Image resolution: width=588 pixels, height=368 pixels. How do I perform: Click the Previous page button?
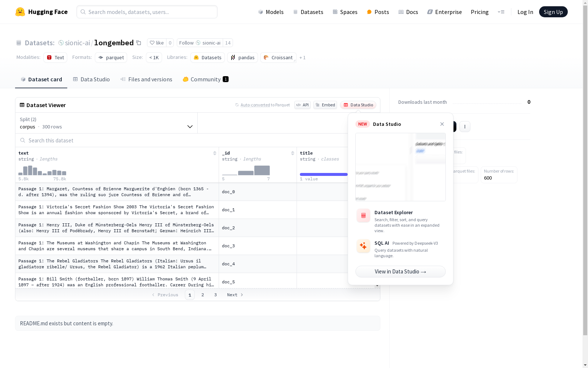click(x=165, y=295)
